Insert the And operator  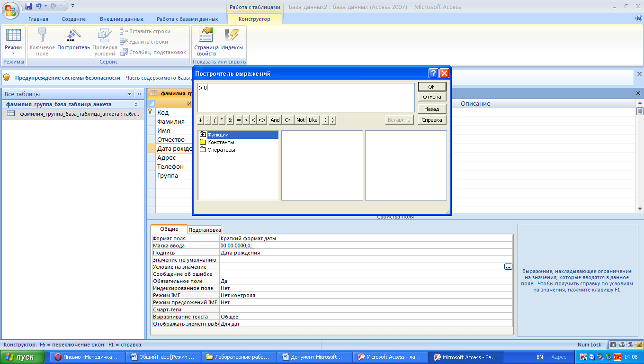coord(275,120)
